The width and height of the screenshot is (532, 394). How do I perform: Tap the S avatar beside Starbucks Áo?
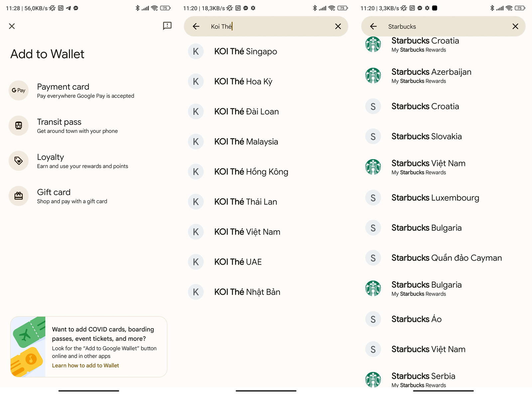(373, 319)
